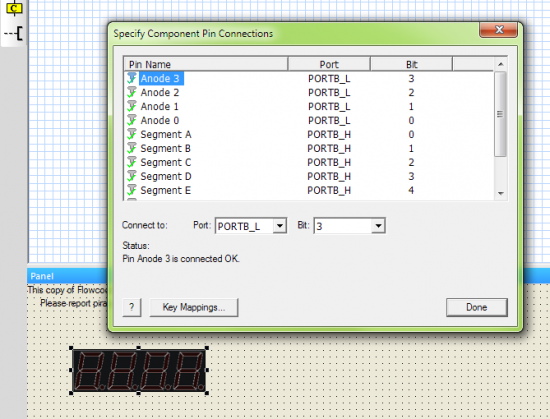The image size is (550, 419).
Task: Click the pin icon beside Segment A
Action: click(132, 134)
